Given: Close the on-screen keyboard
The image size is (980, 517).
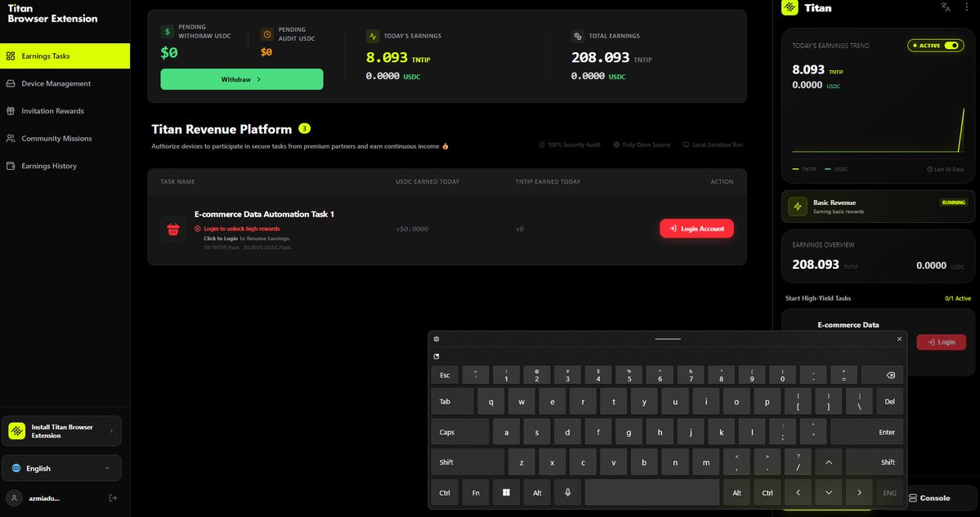Looking at the screenshot, I should tap(899, 339).
